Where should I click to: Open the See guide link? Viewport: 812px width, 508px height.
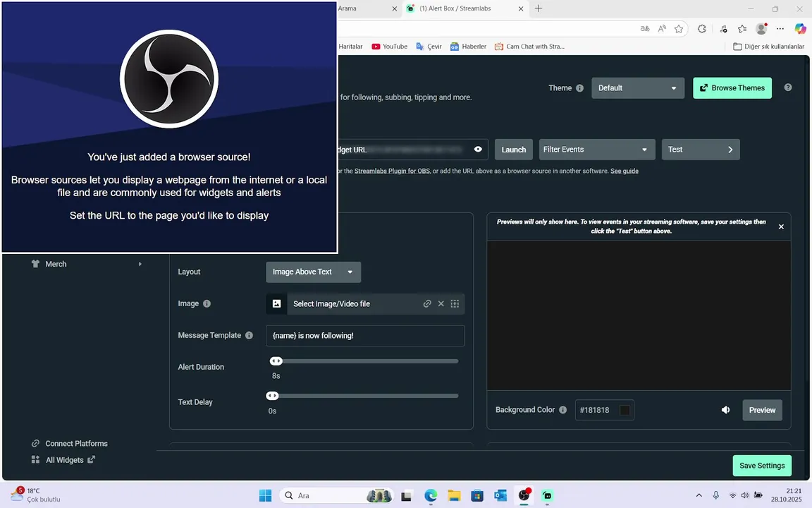[624, 171]
